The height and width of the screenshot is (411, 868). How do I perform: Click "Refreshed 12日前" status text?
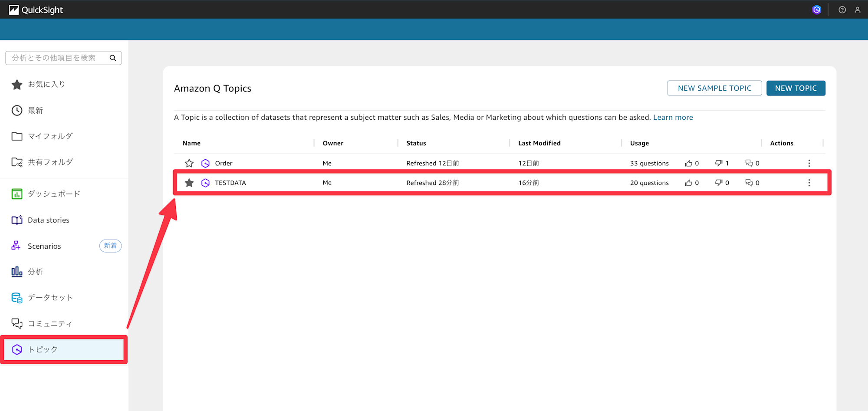[x=433, y=163]
